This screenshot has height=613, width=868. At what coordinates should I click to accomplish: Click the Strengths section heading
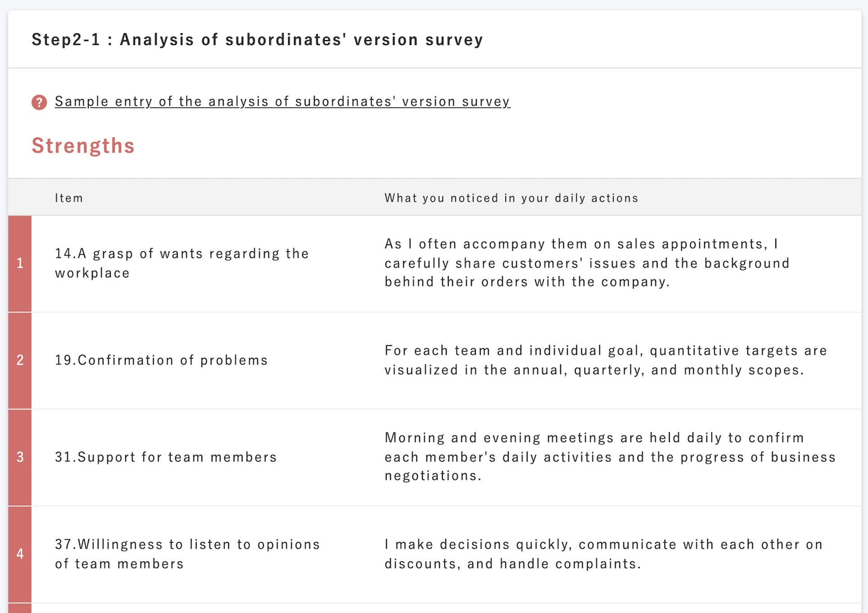(83, 146)
